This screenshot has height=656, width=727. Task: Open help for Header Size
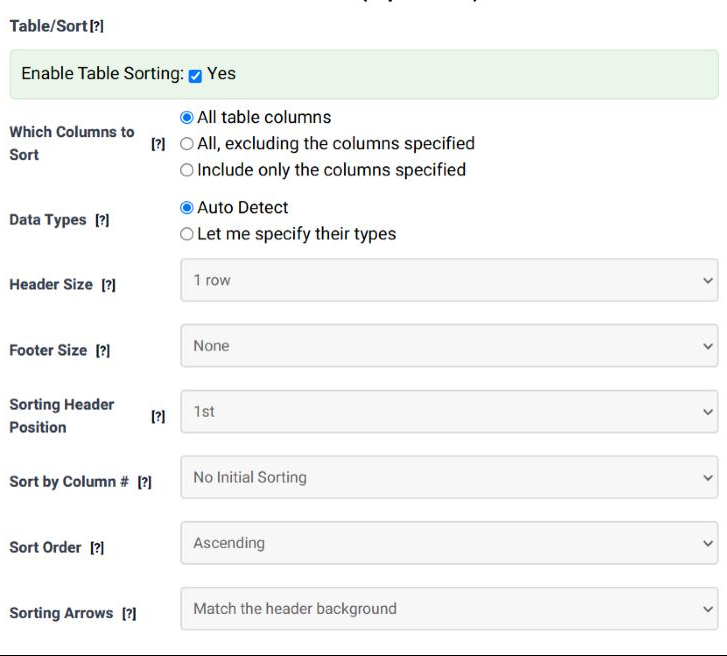(108, 285)
